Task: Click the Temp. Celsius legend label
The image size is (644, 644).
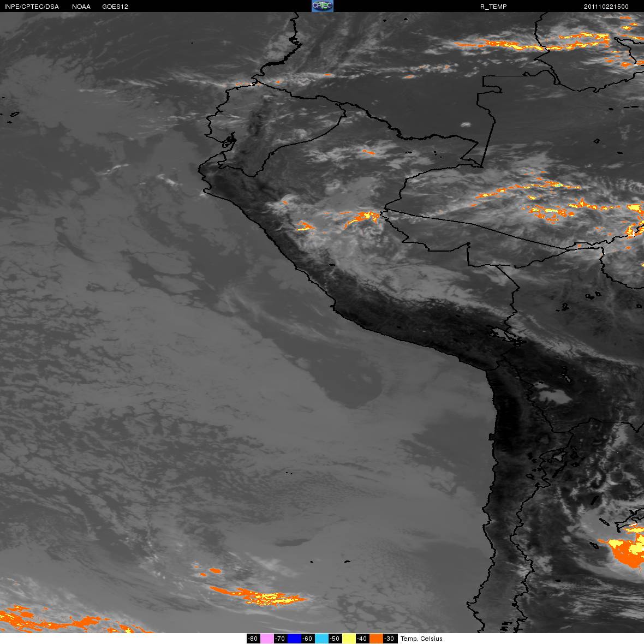Action: coord(421,639)
